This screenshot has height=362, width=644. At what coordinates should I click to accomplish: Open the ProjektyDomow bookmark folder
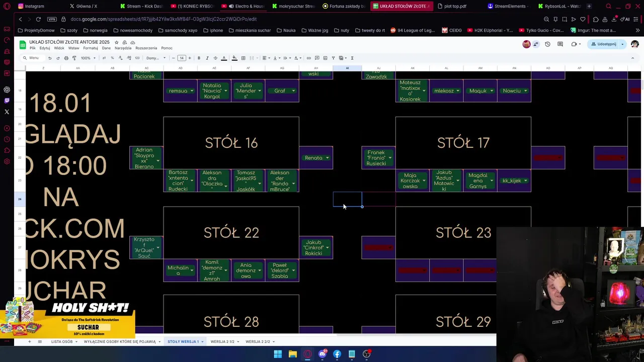pos(36,30)
